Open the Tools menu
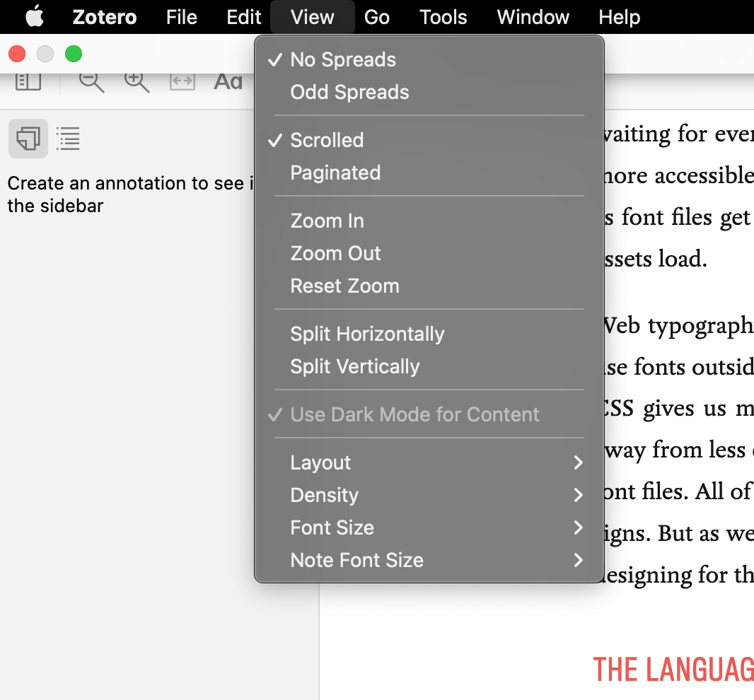The height and width of the screenshot is (700, 754). pos(443,17)
